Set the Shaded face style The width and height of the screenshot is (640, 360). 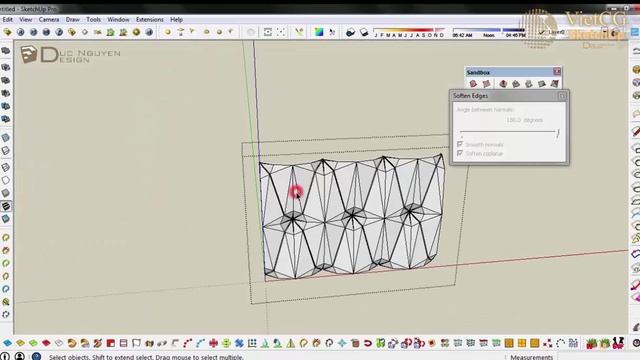(5, 193)
